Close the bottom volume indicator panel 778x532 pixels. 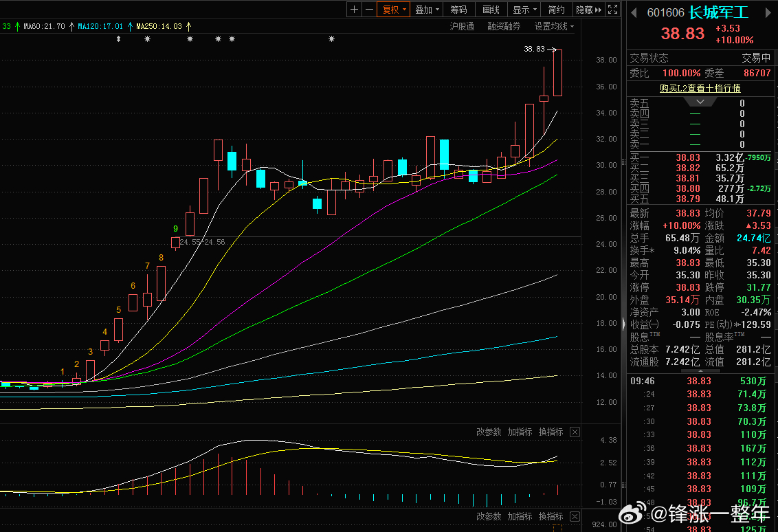click(x=575, y=517)
